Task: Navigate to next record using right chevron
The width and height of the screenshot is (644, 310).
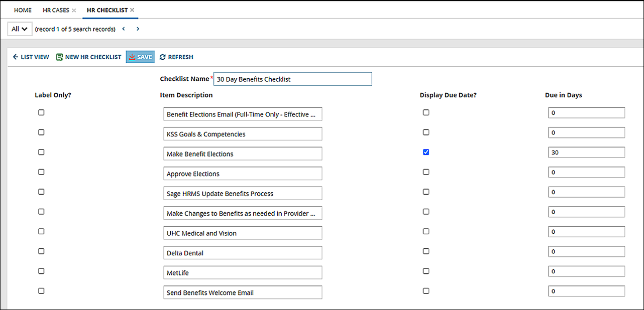Action: pyautogui.click(x=137, y=29)
